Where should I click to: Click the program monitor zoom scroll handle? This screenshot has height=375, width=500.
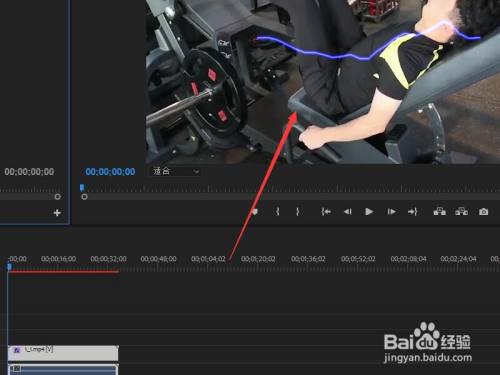click(x=84, y=197)
